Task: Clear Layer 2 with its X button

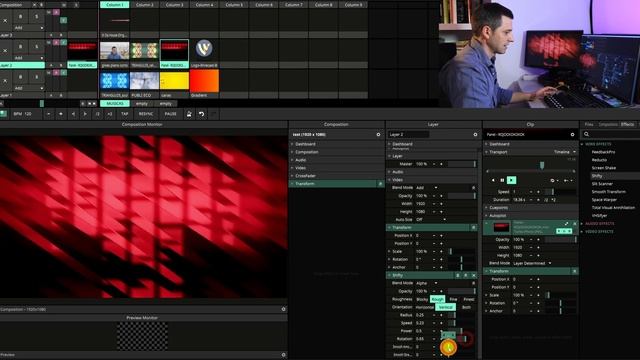Action: [5, 51]
